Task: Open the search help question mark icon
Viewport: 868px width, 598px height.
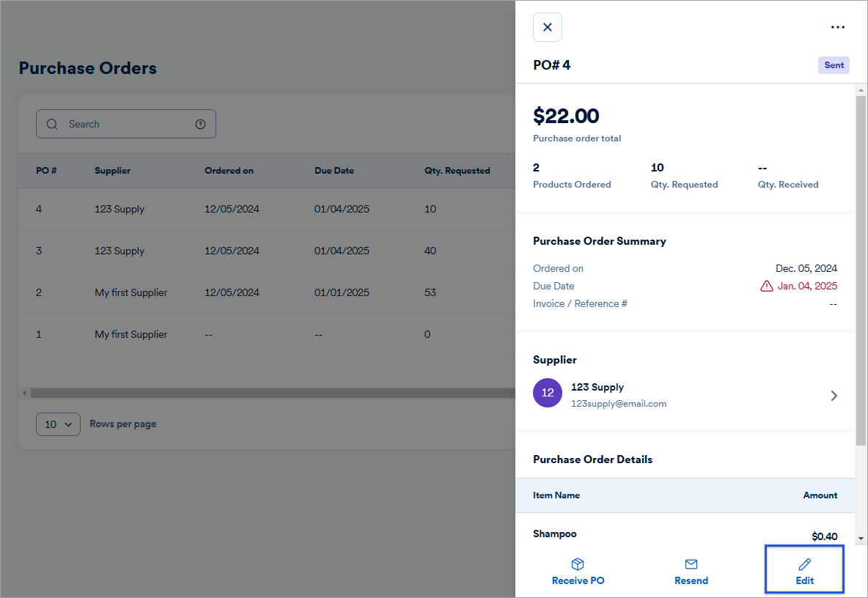Action: click(x=200, y=124)
